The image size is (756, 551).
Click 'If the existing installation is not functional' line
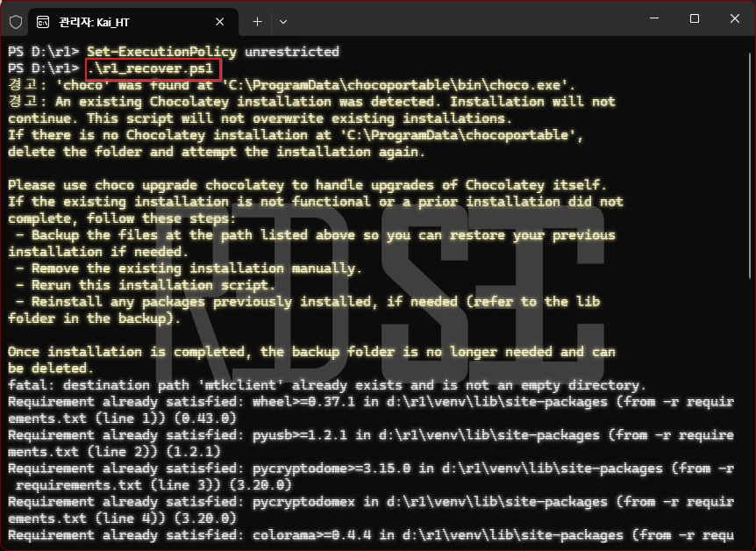pos(316,202)
